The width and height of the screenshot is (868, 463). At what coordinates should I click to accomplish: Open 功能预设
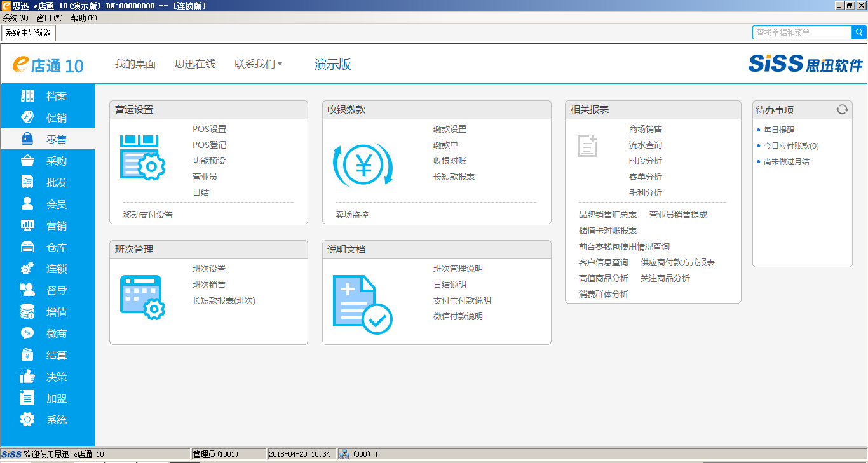click(209, 161)
